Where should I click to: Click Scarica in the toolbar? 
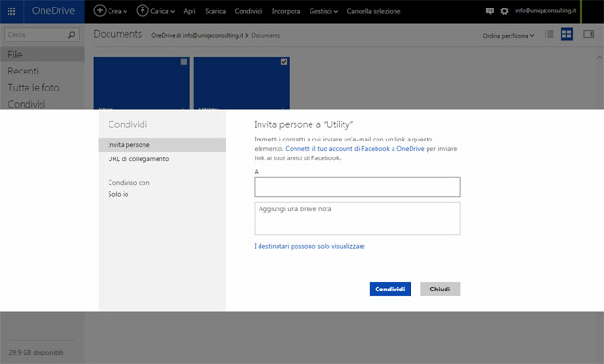pyautogui.click(x=215, y=11)
